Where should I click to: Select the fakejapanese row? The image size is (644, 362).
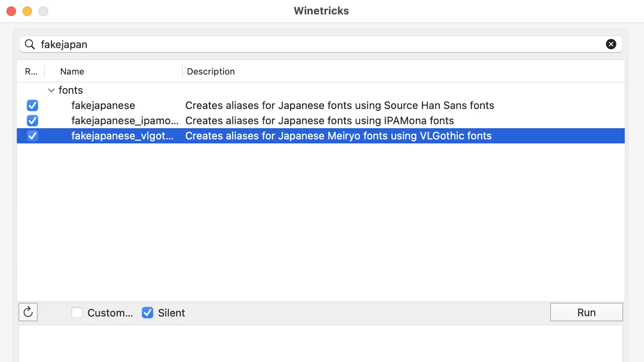[x=103, y=106]
